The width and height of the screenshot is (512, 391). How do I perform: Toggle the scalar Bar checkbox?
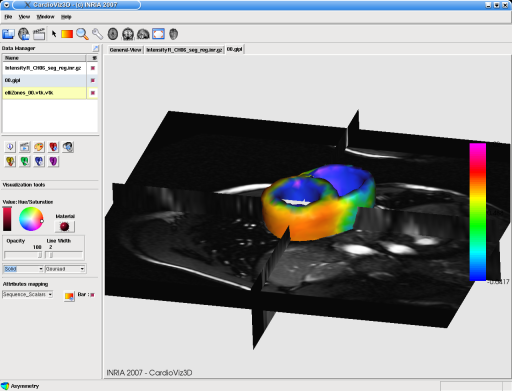(x=92, y=295)
